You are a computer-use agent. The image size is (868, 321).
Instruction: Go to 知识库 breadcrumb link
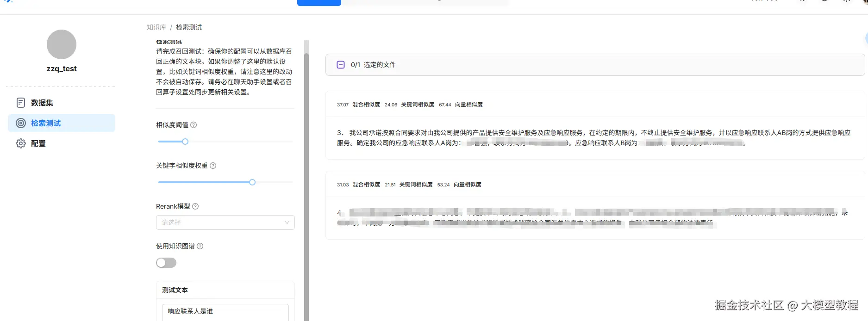click(x=156, y=27)
